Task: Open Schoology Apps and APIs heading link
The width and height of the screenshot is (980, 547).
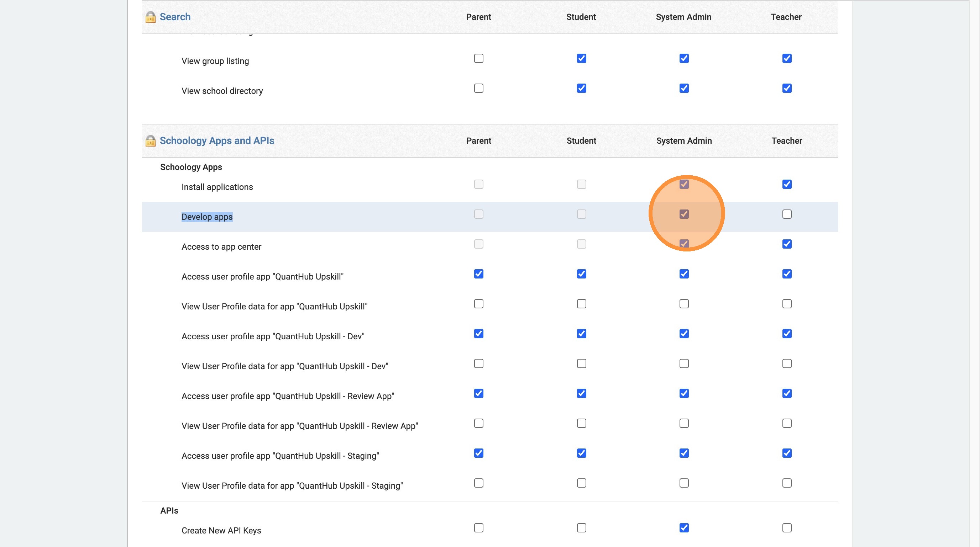Action: click(217, 140)
